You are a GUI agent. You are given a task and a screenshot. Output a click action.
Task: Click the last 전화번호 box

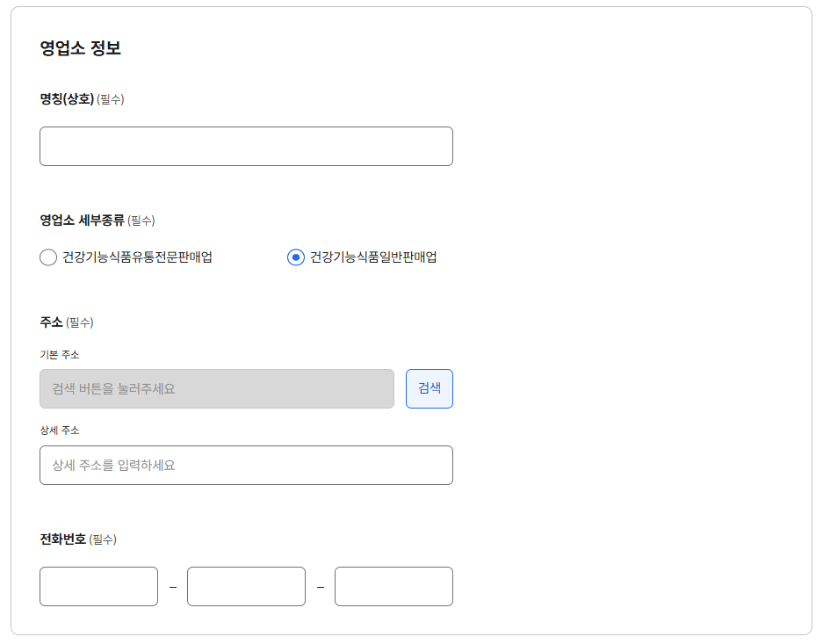point(393,586)
